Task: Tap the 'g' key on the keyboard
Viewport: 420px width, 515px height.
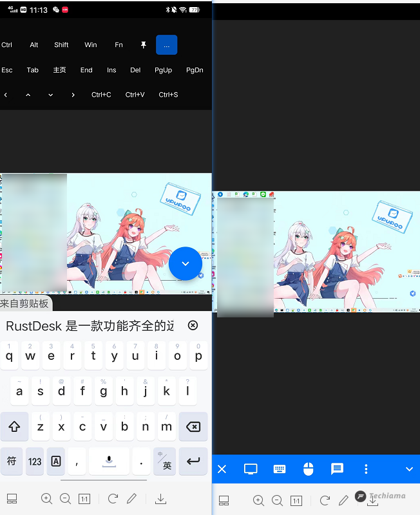Action: (104, 391)
